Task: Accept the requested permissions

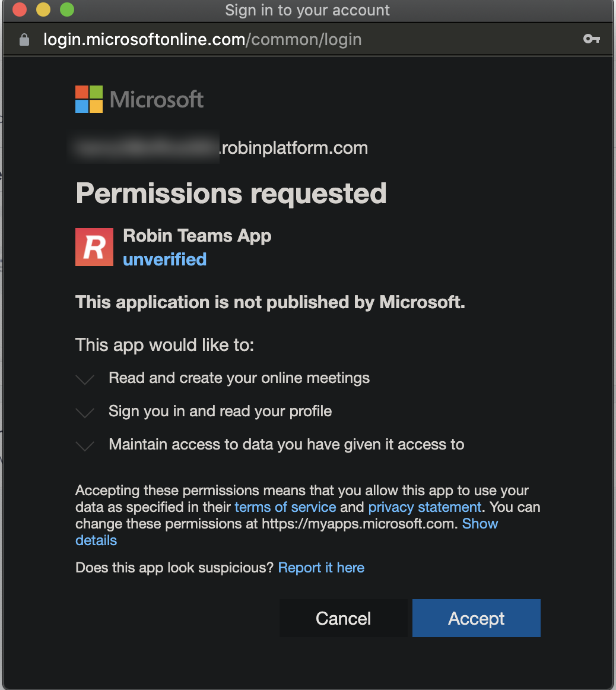Action: (x=476, y=618)
